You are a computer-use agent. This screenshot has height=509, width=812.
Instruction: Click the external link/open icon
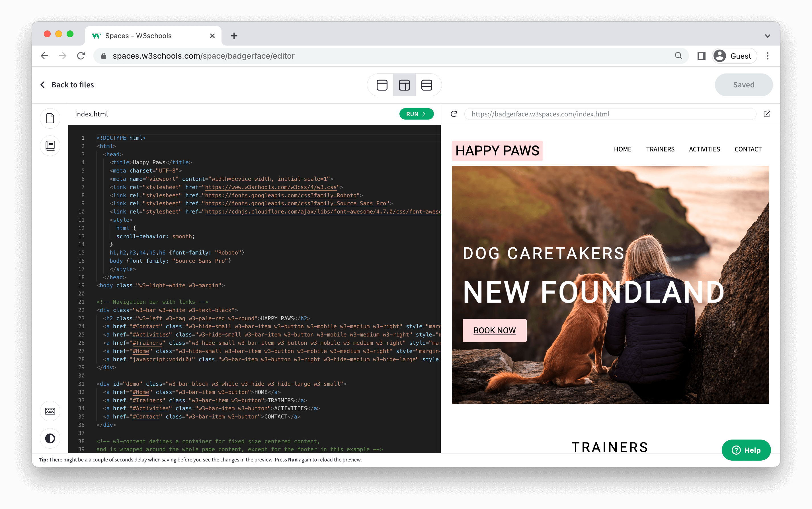[766, 114]
